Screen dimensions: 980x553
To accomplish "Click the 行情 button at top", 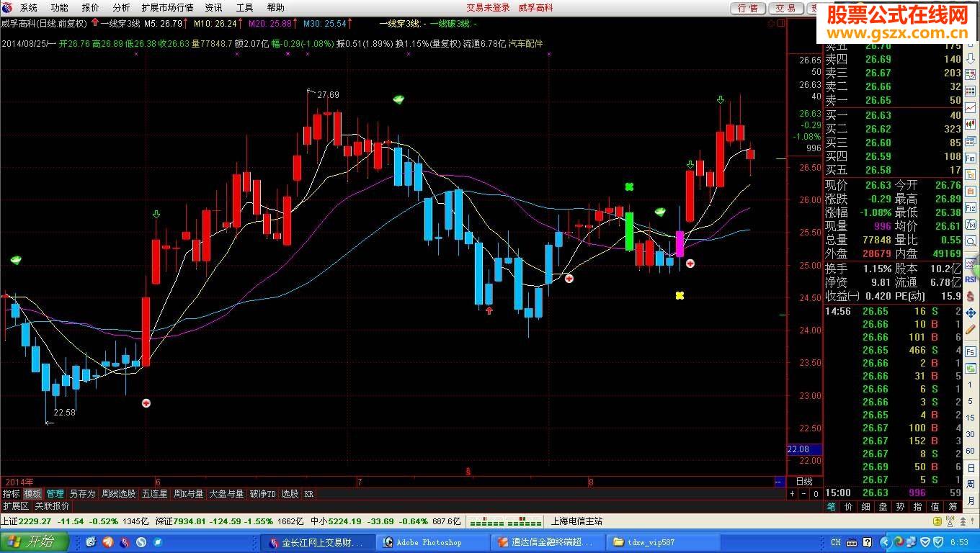I will click(x=749, y=8).
